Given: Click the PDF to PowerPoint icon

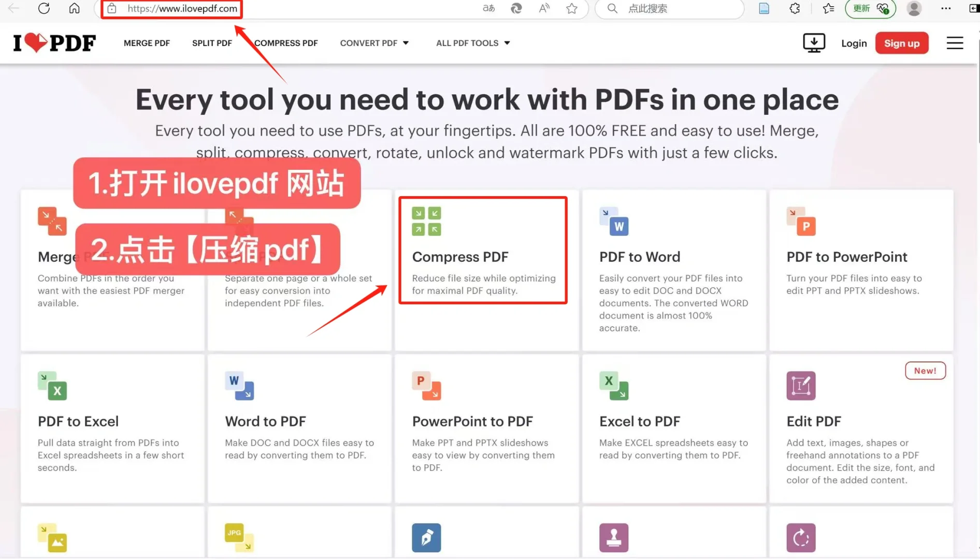Looking at the screenshot, I should tap(801, 221).
